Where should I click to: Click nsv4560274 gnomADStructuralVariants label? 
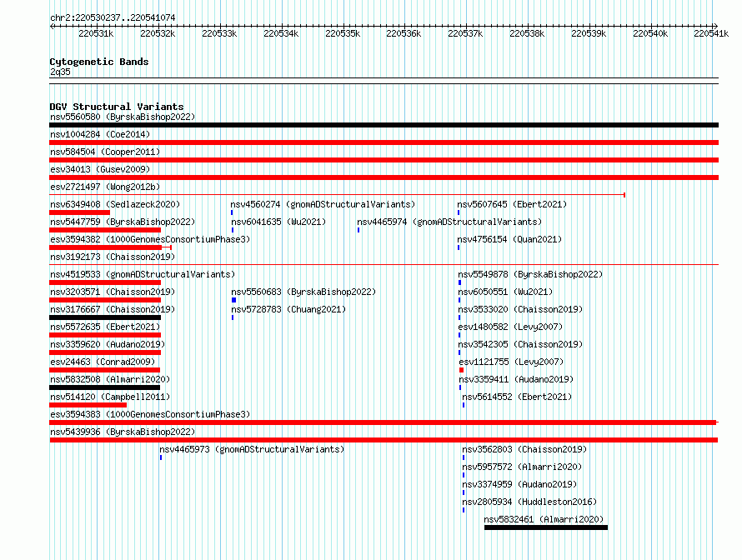pyautogui.click(x=323, y=204)
